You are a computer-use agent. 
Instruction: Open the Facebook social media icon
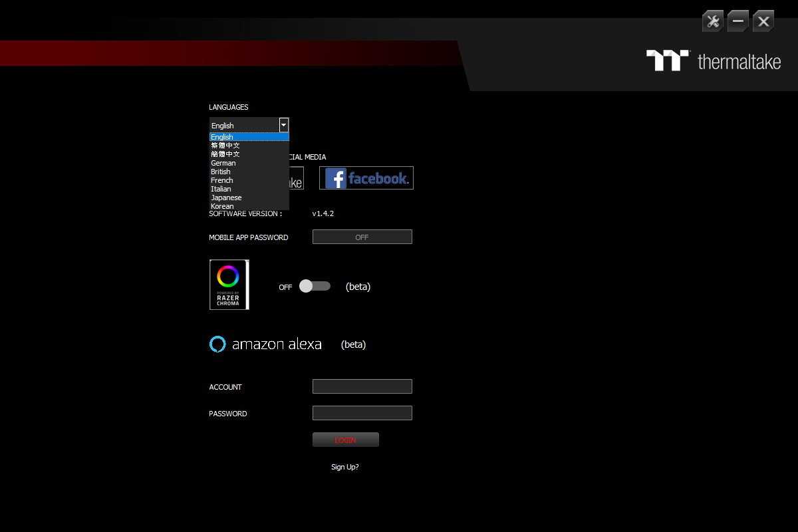pyautogui.click(x=366, y=178)
